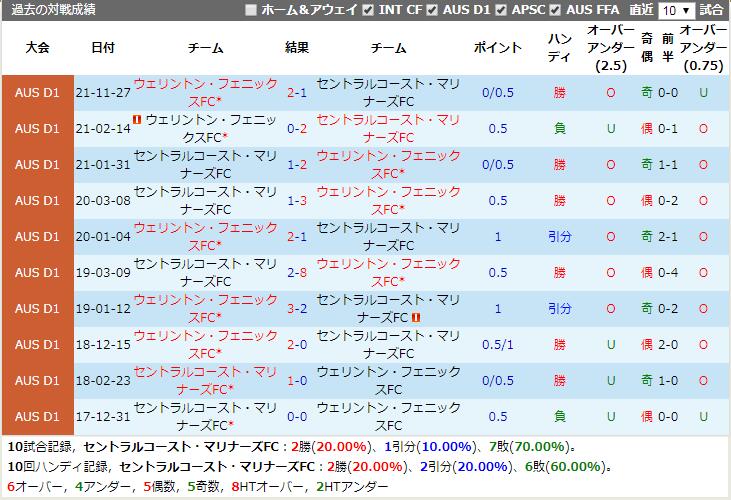Select the date 21-11-27
This screenshot has height=500, width=731.
tap(103, 93)
